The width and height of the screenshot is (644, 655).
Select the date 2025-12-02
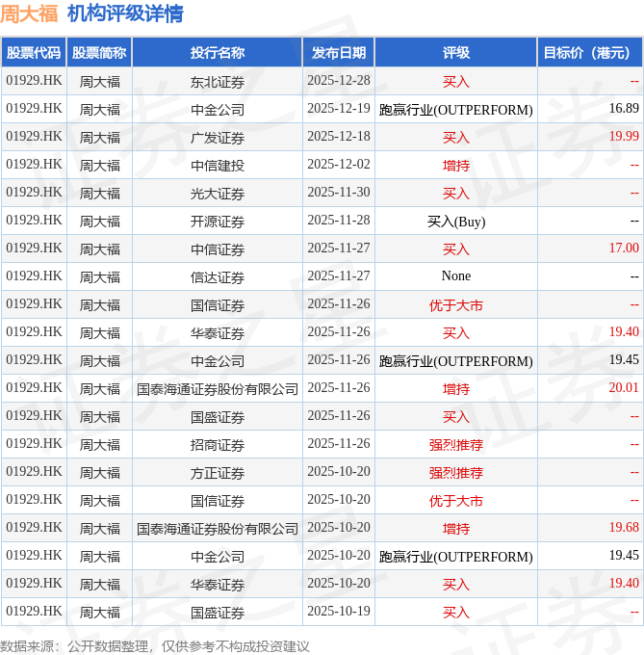pyautogui.click(x=339, y=164)
